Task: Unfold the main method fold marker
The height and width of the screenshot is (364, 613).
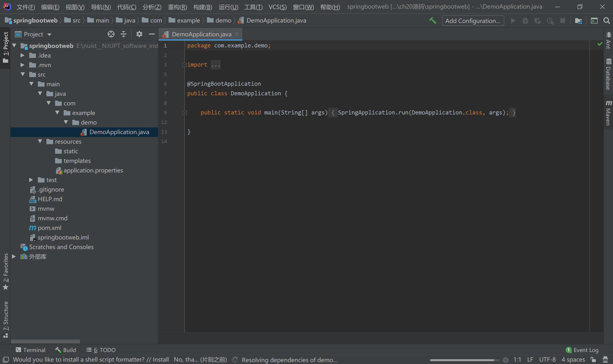Action: pyautogui.click(x=184, y=113)
